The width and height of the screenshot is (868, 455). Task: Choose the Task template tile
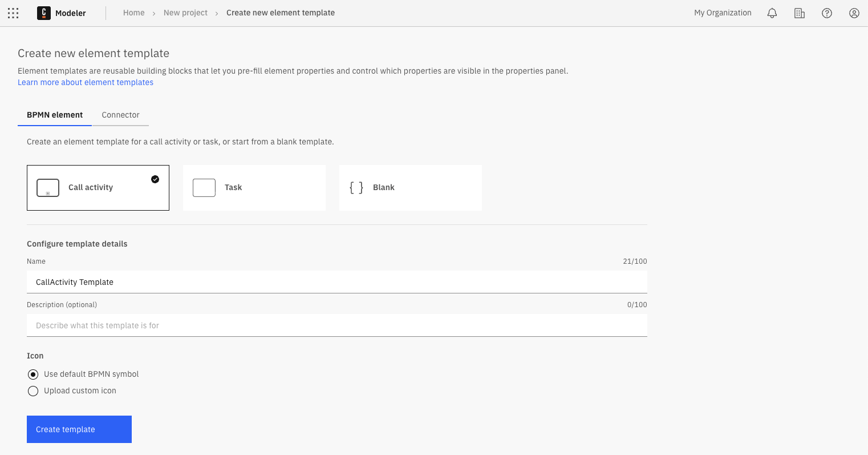(254, 188)
